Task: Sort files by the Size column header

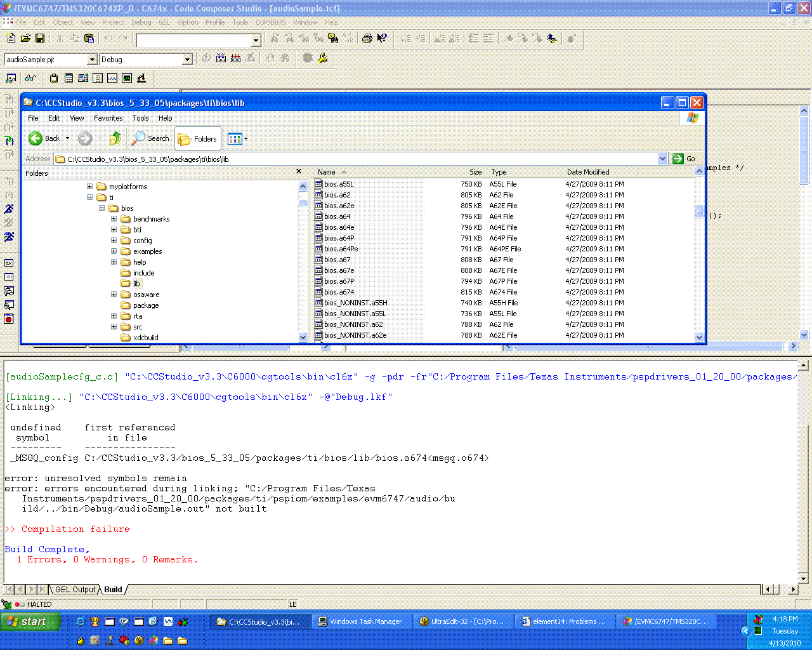Action: pyautogui.click(x=455, y=172)
